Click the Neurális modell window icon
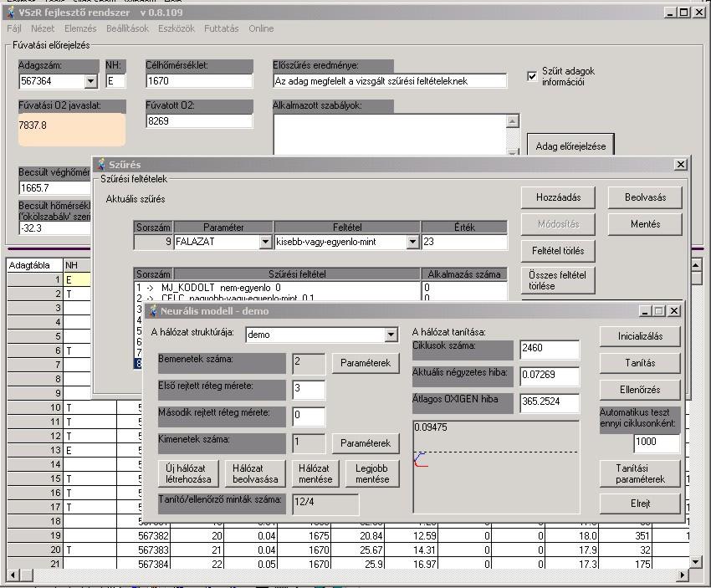 (153, 311)
